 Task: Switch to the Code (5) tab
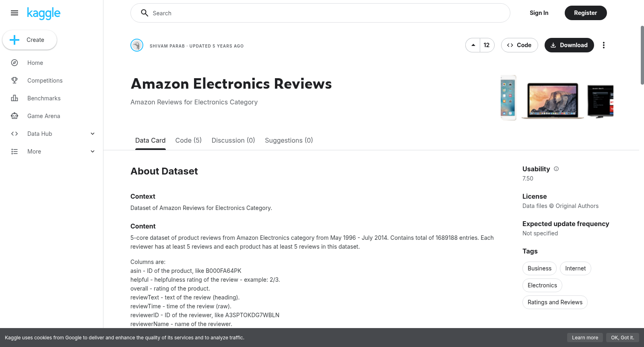188,140
